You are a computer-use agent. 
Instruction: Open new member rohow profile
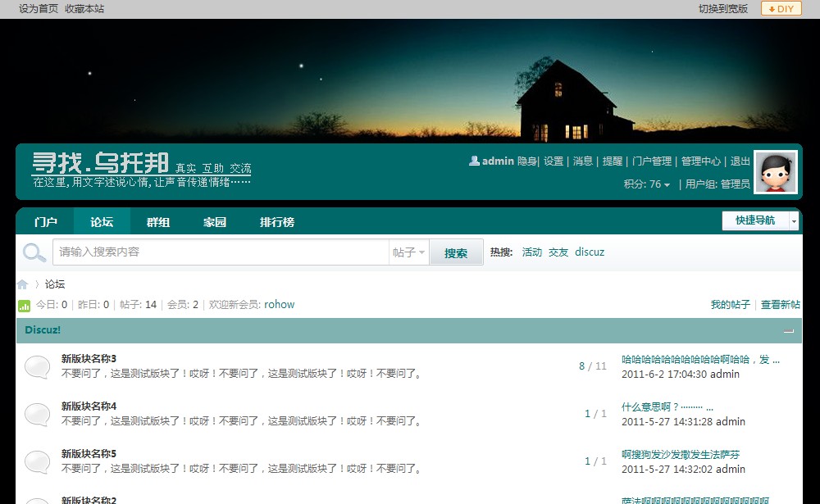tap(280, 304)
